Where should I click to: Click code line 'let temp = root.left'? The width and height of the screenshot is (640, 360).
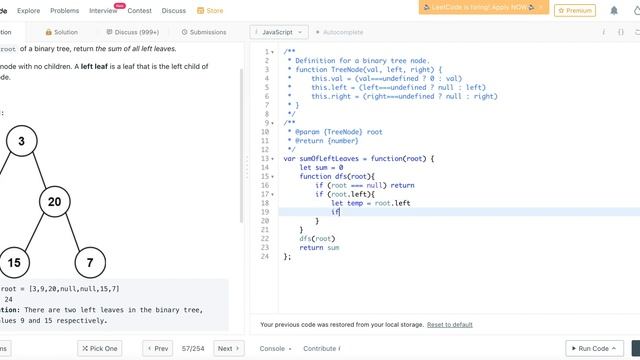pos(371,203)
